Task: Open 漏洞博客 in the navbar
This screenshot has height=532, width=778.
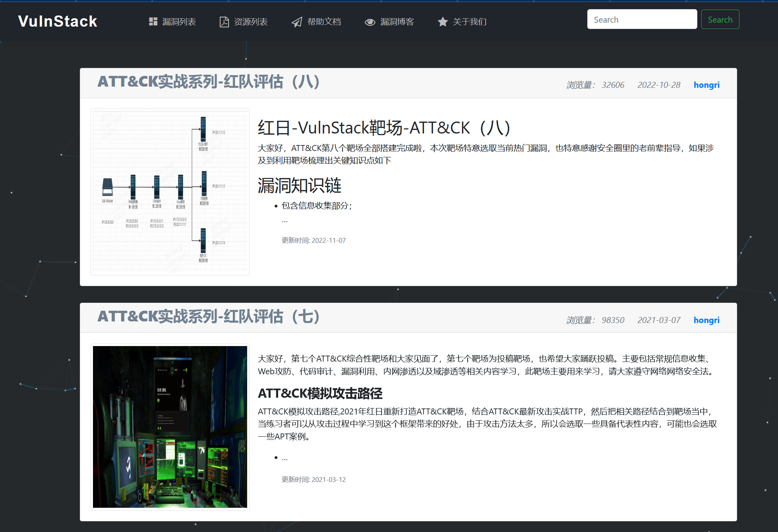Action: coord(397,22)
